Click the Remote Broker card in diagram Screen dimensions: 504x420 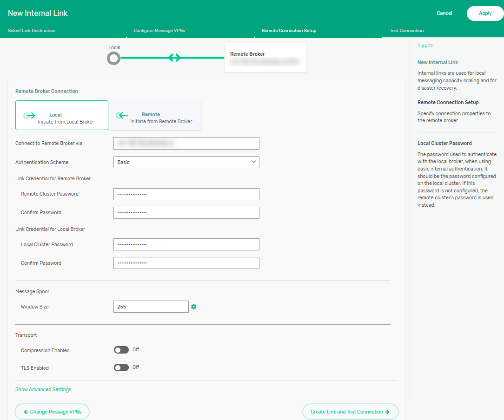click(265, 58)
